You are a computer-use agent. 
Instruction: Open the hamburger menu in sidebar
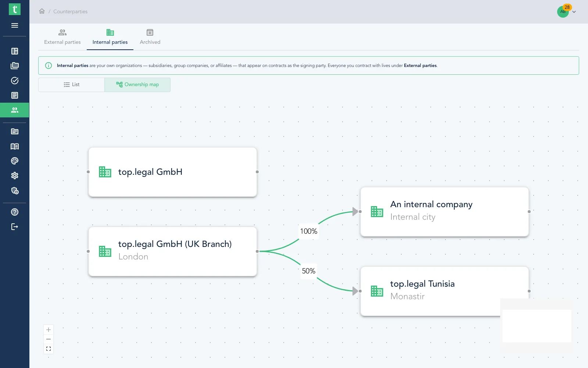(15, 25)
